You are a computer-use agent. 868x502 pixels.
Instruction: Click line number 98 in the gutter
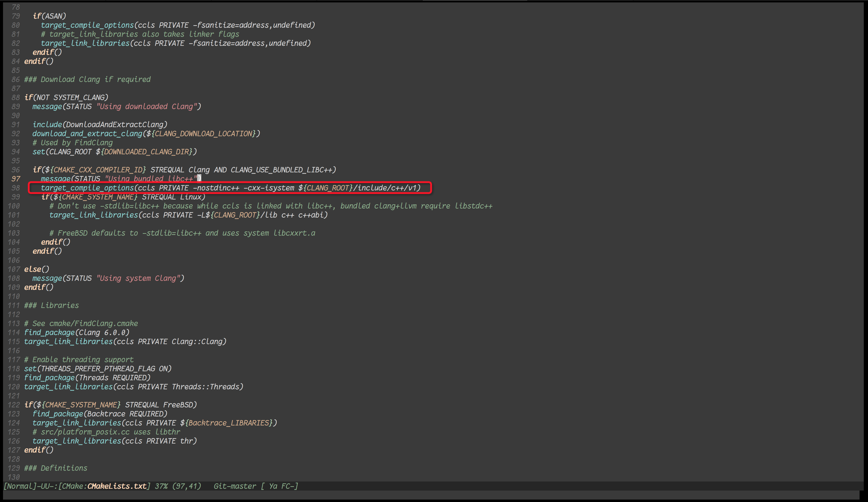click(15, 188)
